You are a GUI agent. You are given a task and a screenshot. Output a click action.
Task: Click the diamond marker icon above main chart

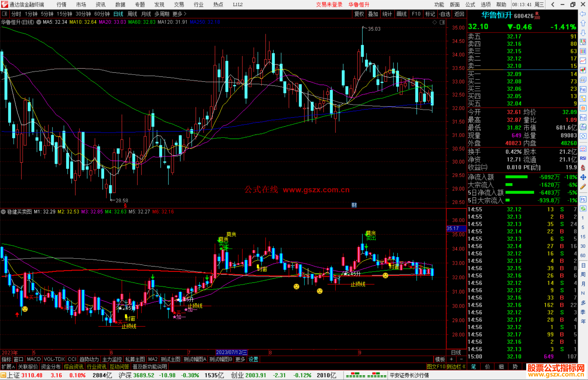pos(434,22)
